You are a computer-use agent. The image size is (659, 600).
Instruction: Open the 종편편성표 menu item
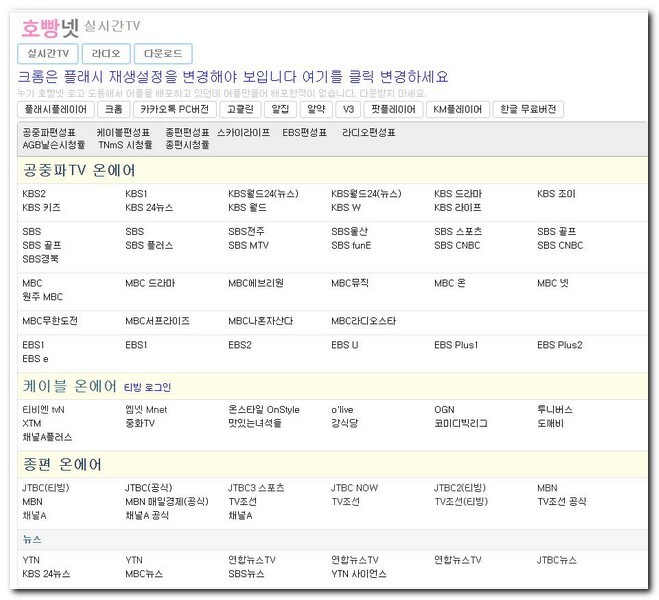pyautogui.click(x=187, y=133)
